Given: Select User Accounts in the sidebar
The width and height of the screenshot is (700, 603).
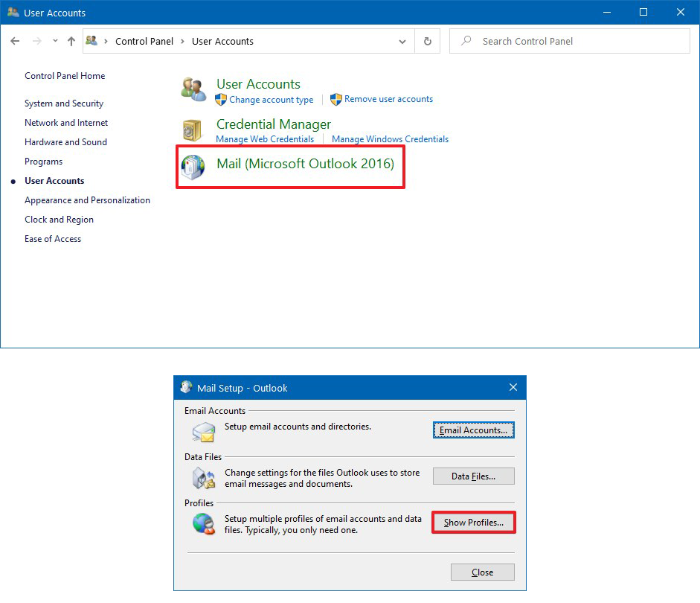Looking at the screenshot, I should (x=54, y=181).
